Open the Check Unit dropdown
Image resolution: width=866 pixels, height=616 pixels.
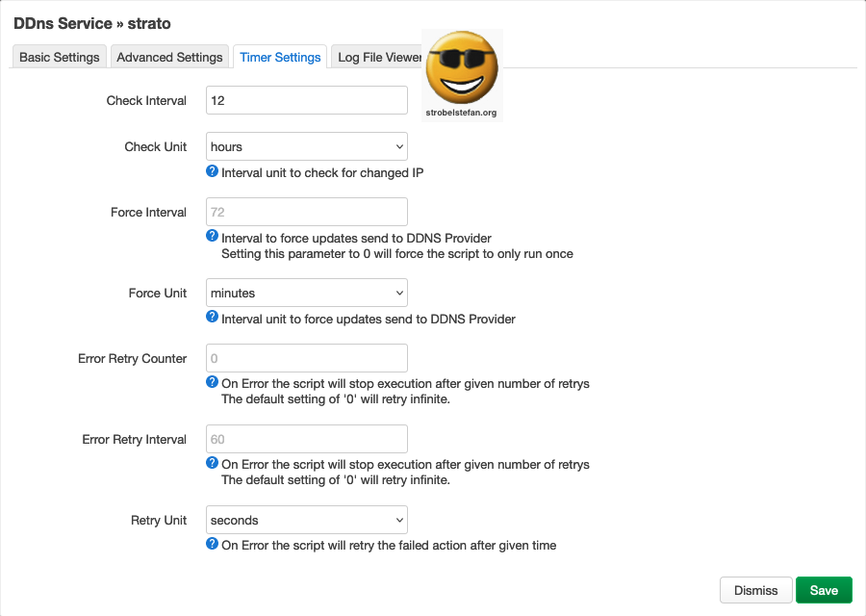pyautogui.click(x=307, y=146)
